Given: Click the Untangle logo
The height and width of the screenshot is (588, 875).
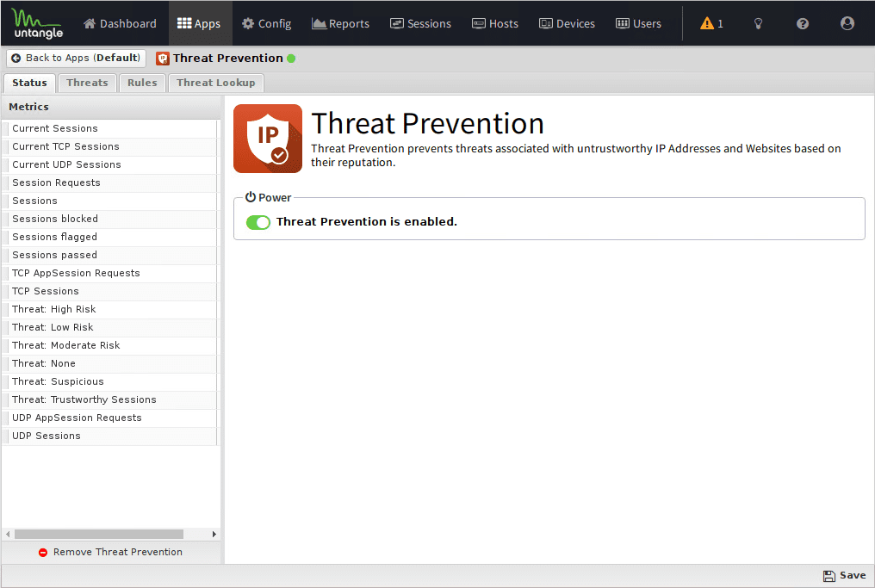Looking at the screenshot, I should click(38, 23).
